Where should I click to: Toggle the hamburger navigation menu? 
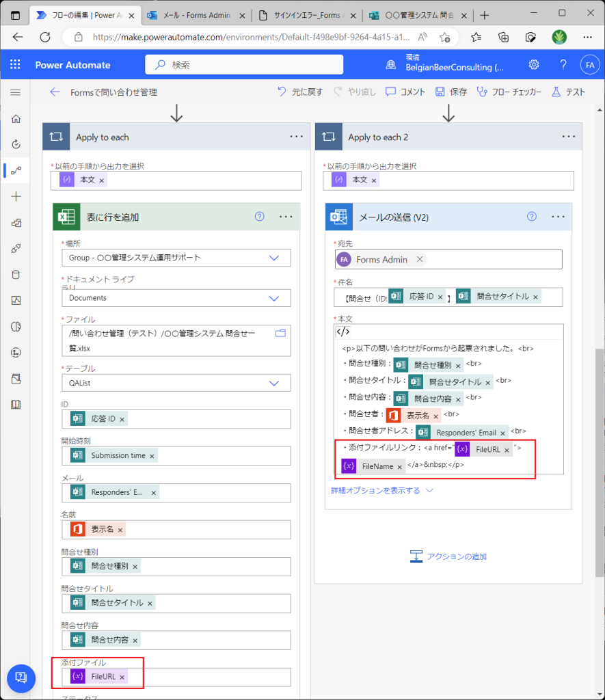click(16, 92)
